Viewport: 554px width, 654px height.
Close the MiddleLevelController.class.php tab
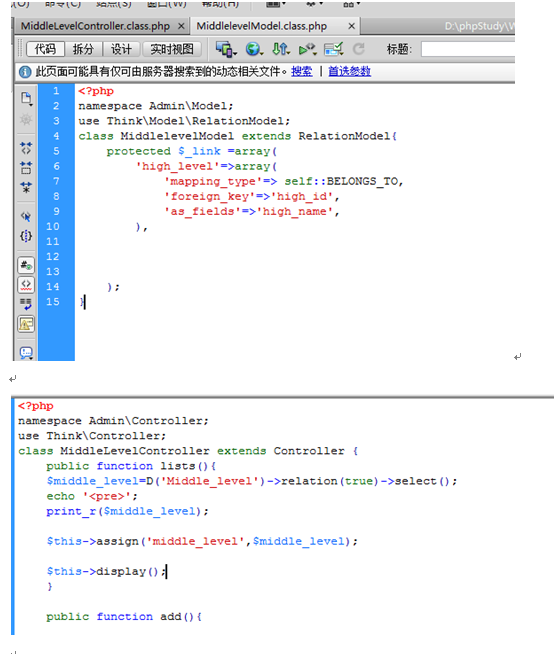181,26
